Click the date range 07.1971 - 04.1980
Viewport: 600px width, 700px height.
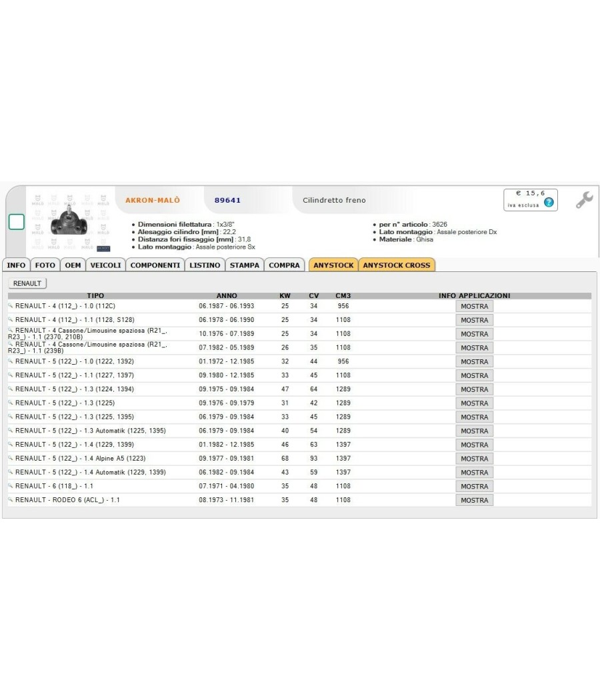pos(227,486)
